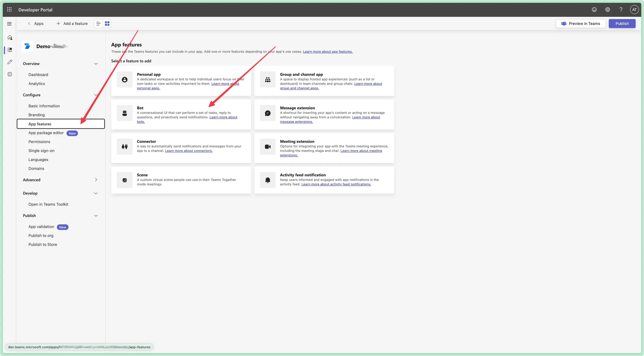This screenshot has height=356, width=644.
Task: Click the Scene card title
Action: pyautogui.click(x=142, y=175)
